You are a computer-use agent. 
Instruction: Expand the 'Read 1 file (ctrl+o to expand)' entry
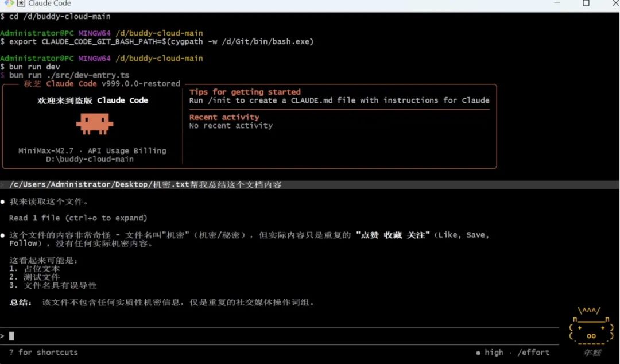78,218
